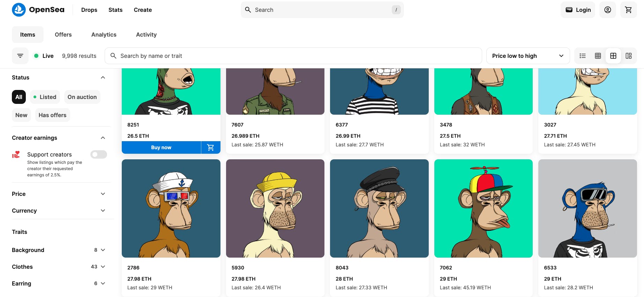Screen dimensions: 644x297
Task: Select the All status filter
Action: [x=19, y=97]
